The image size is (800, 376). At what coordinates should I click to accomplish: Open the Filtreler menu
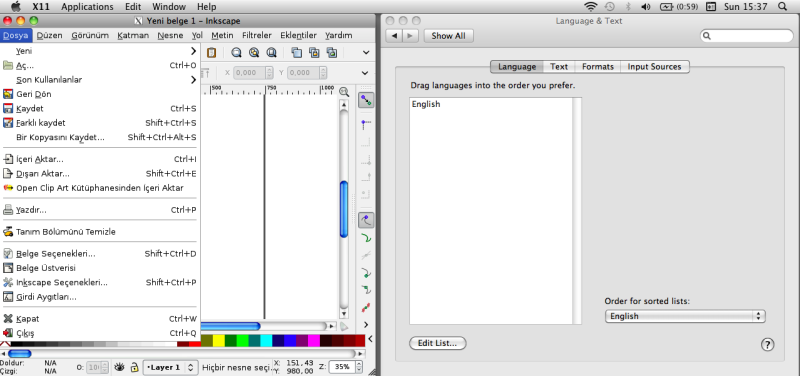(257, 35)
